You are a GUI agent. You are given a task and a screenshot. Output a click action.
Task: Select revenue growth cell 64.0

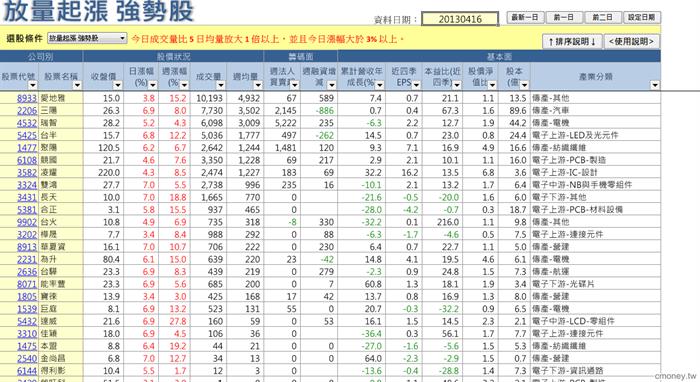coord(362,358)
